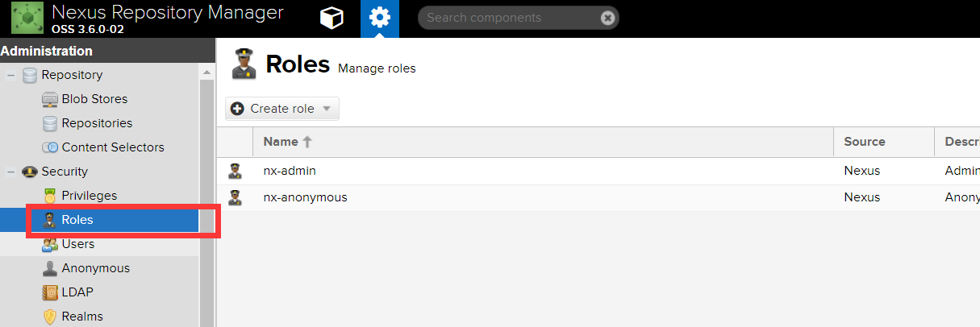Image resolution: width=980 pixels, height=327 pixels.
Task: Collapse the Repository tree node
Action: 12,75
